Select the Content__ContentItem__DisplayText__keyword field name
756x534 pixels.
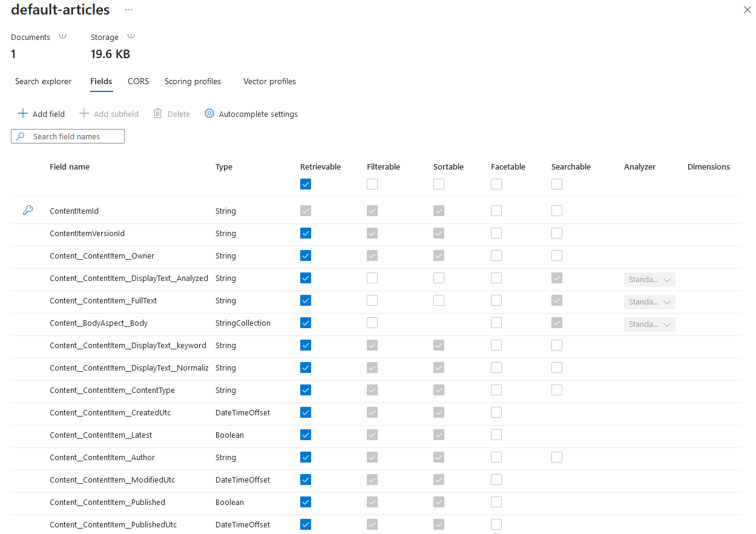128,345
